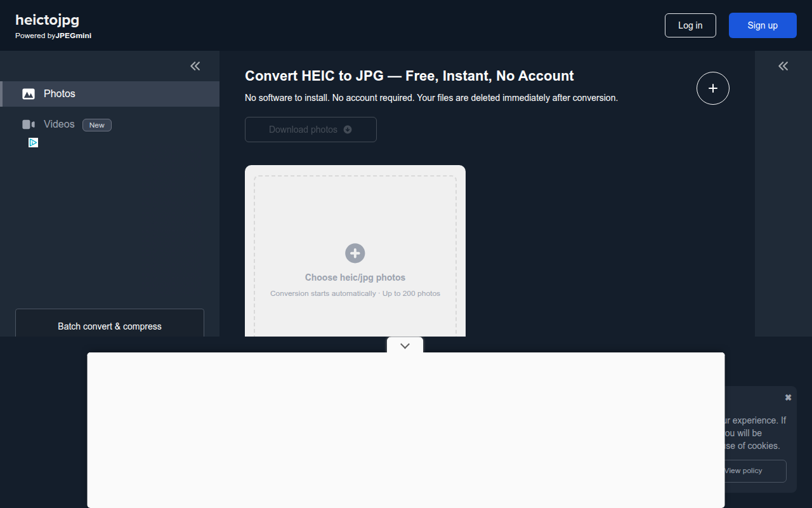Click the AdChoices icon in sidebar

point(34,143)
